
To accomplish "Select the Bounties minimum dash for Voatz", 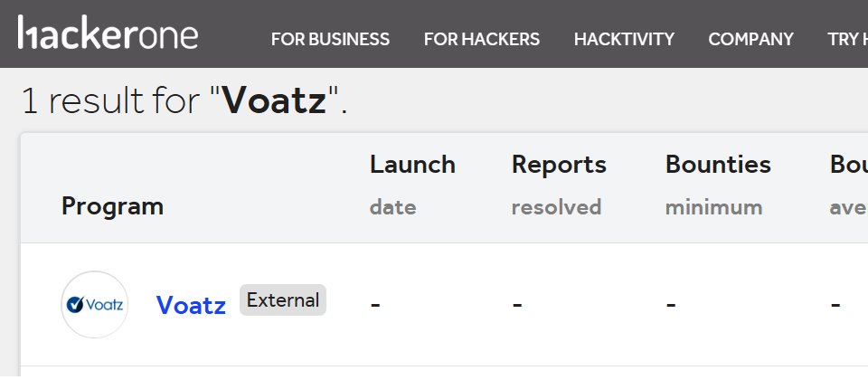I will (671, 305).
